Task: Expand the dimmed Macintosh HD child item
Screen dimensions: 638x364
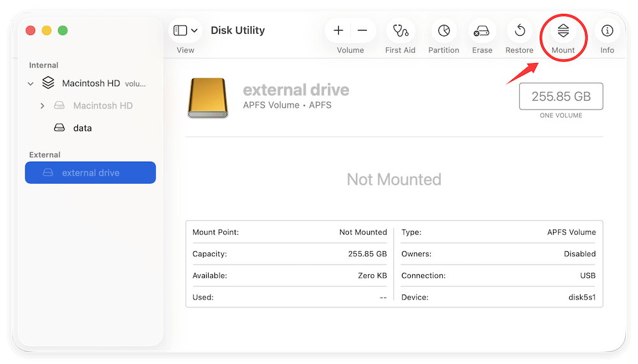Action: [x=42, y=106]
